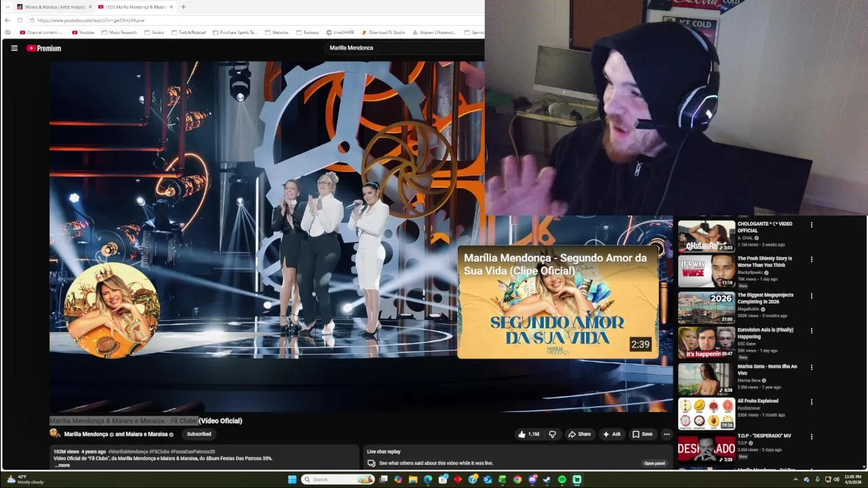Click the Windows taskbar Search box
The height and width of the screenshot is (488, 868).
tap(338, 479)
